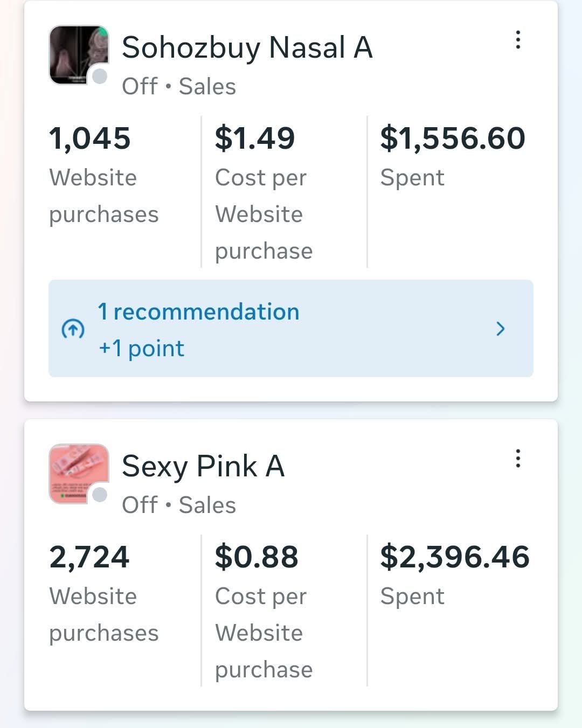The image size is (582, 728).
Task: Open the three-dot menu for Sexy Pink A
Action: [518, 459]
